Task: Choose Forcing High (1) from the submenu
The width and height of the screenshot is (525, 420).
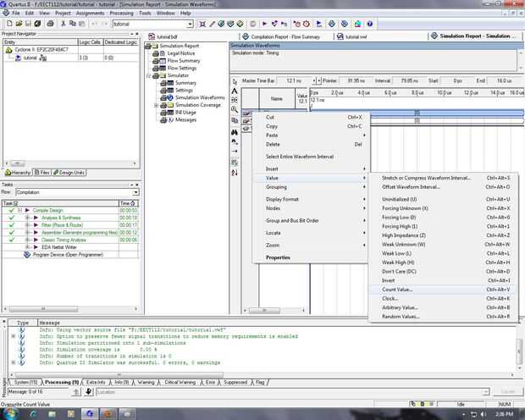Action: coord(443,226)
